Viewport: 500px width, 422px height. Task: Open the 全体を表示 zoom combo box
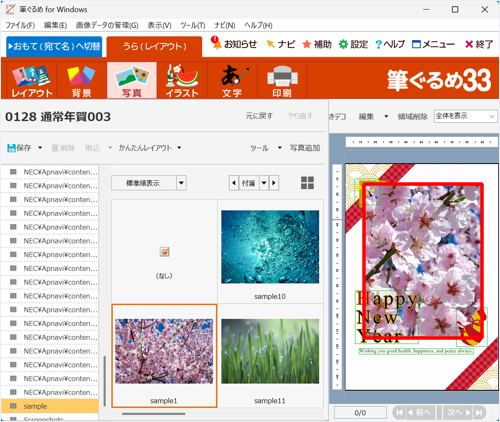click(x=465, y=116)
